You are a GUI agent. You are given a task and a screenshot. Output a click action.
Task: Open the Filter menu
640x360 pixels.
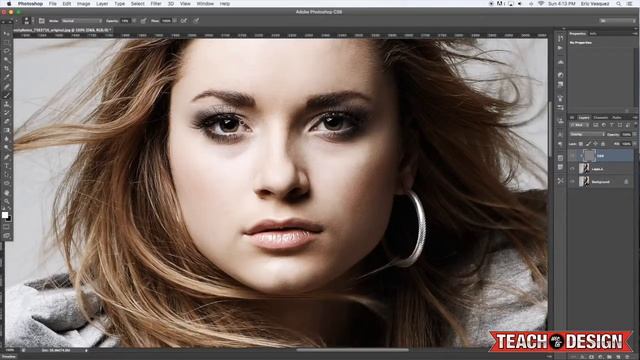[x=156, y=4]
